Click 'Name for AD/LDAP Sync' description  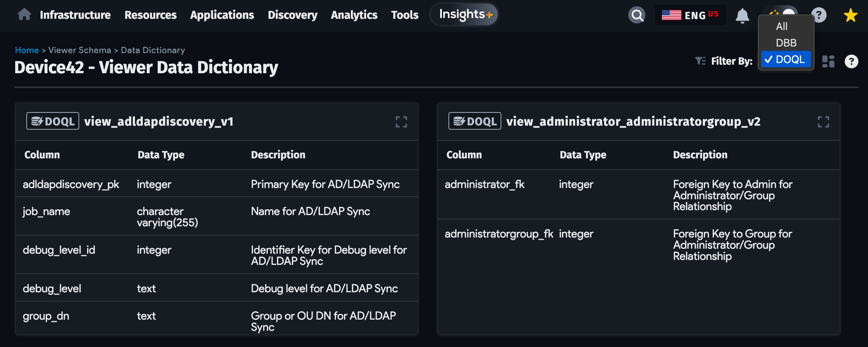coord(310,211)
